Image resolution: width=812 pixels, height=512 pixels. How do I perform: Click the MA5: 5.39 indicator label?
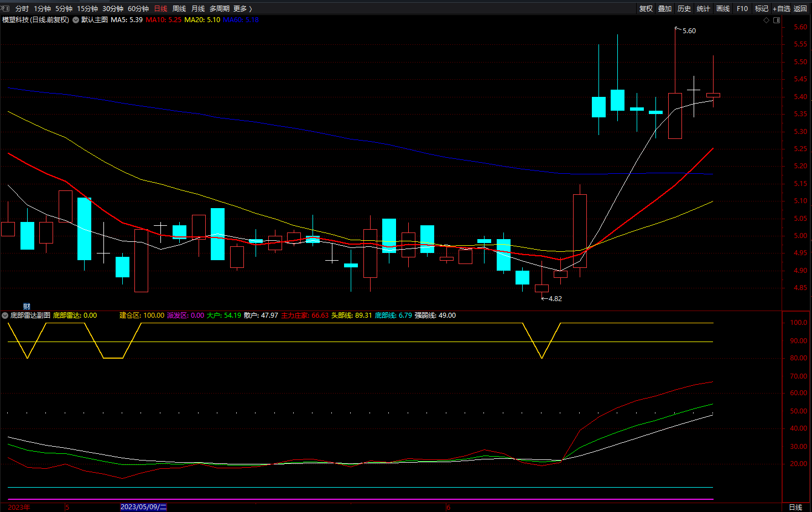coord(127,20)
